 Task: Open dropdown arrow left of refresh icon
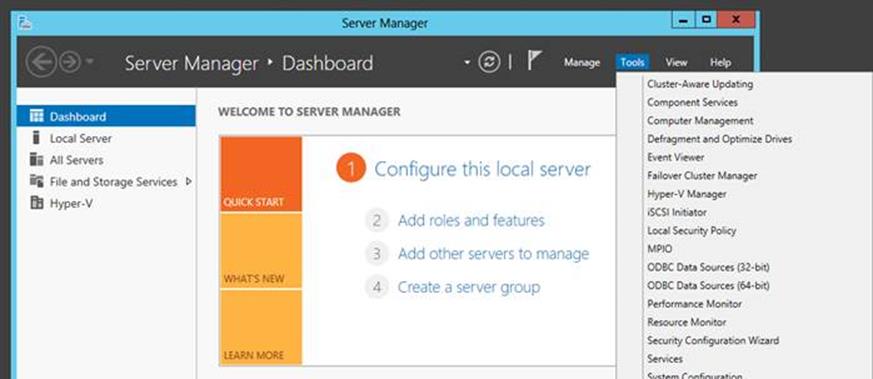point(467,62)
